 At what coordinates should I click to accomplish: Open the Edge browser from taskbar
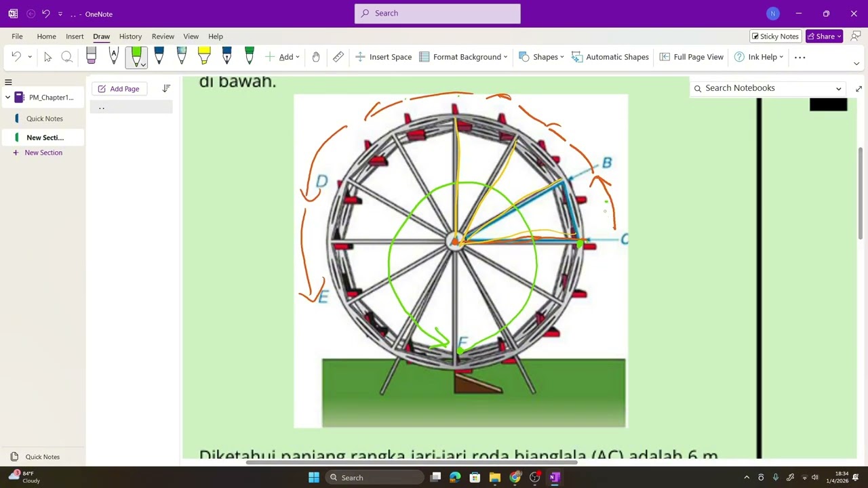[455, 478]
